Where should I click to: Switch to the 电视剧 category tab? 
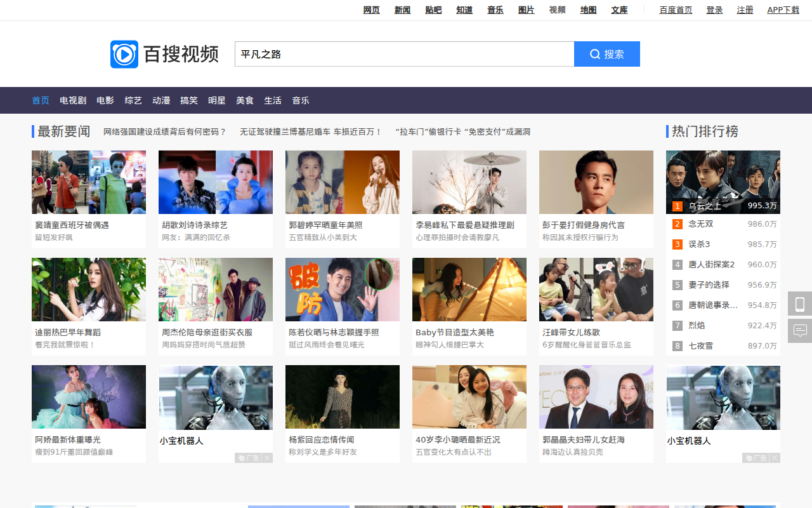click(72, 100)
